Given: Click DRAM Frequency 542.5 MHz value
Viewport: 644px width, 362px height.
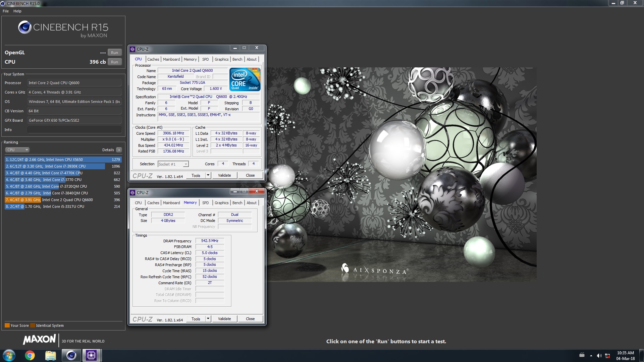Looking at the screenshot, I should tap(210, 241).
